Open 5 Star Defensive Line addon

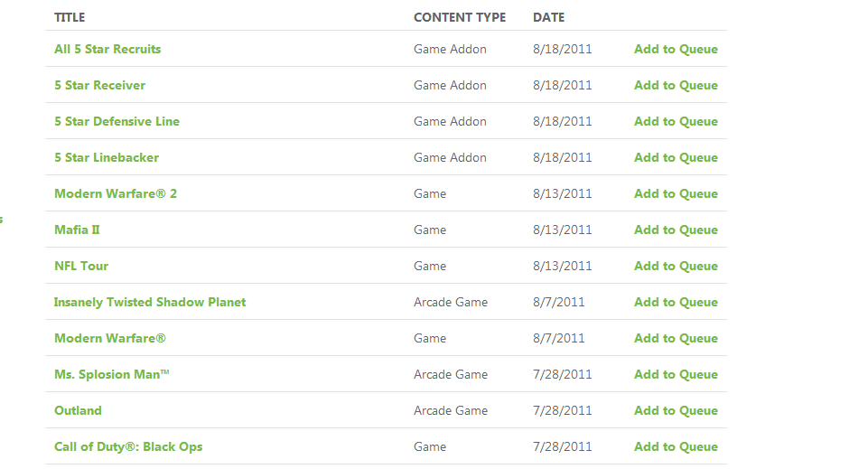click(117, 121)
